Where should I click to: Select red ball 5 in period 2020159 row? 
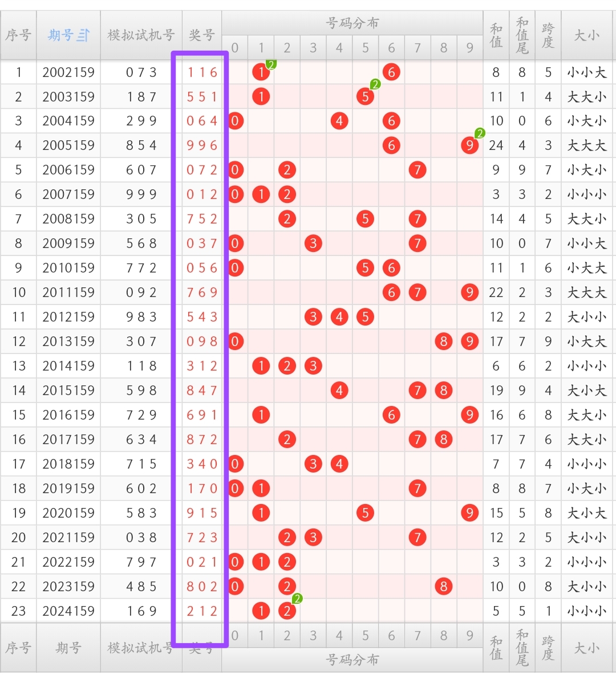point(365,513)
